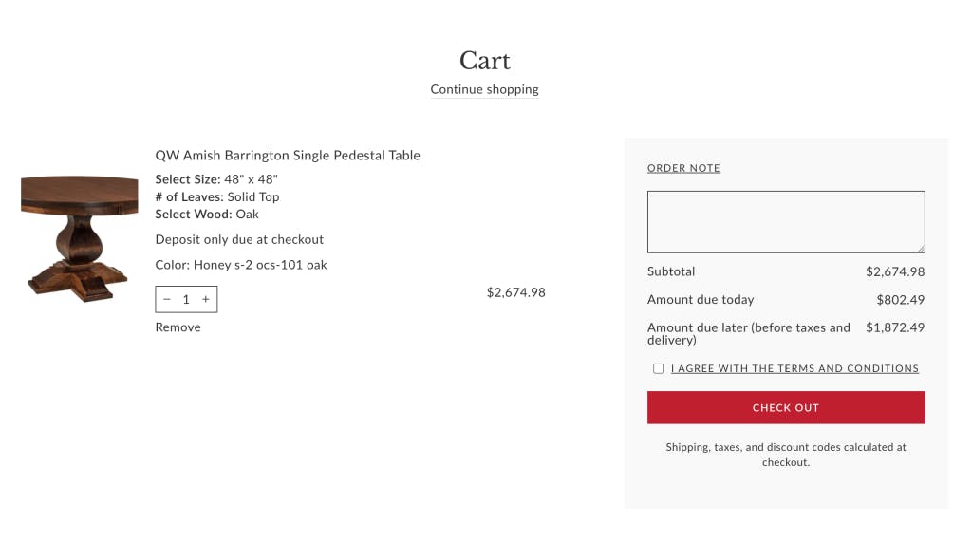Increase quantity with the plus icon

(206, 300)
